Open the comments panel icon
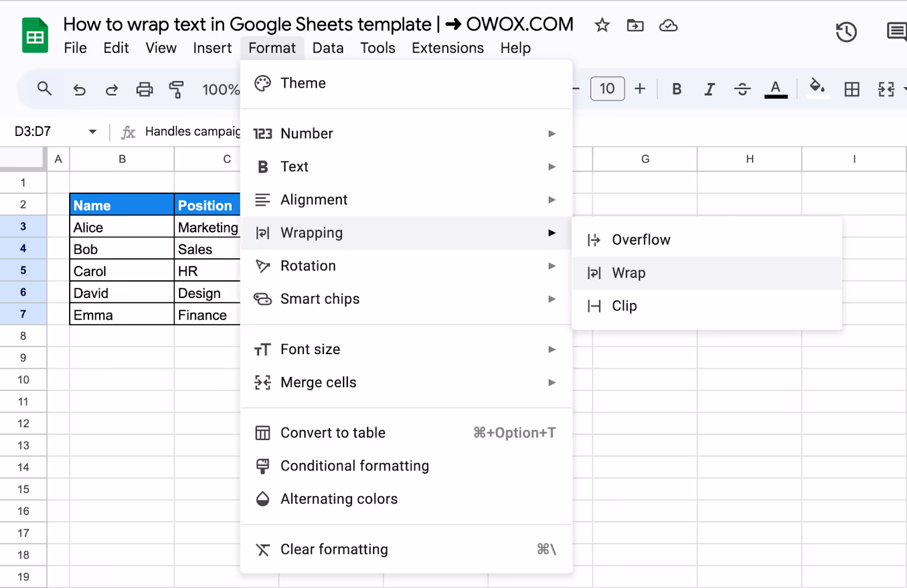The image size is (907, 588). click(x=896, y=32)
